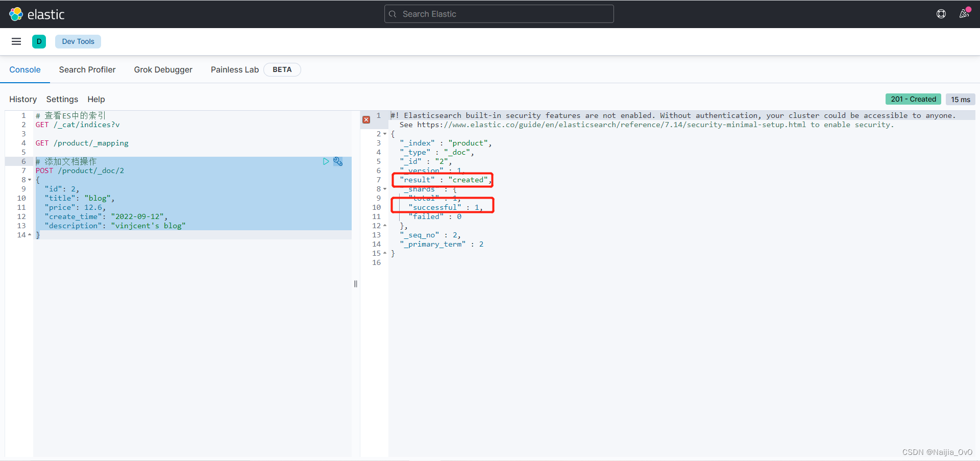Screen dimensions: 980x461
Task: Open console Help
Action: click(x=96, y=99)
